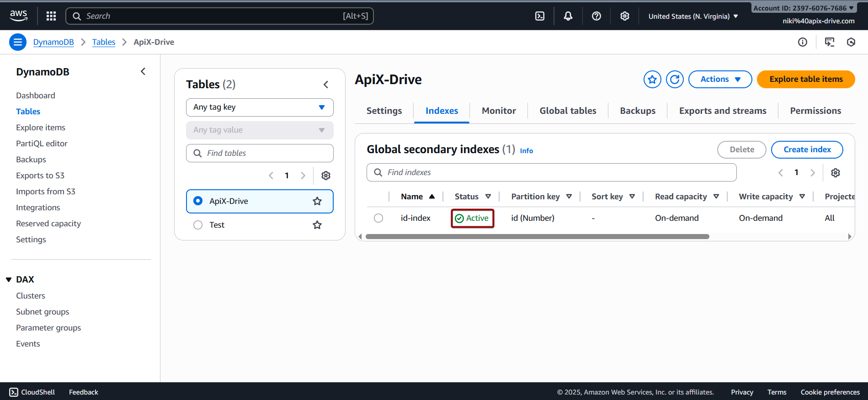Screen dimensions: 868x400
Task: Switch to the Monitor tab
Action: coord(499,111)
